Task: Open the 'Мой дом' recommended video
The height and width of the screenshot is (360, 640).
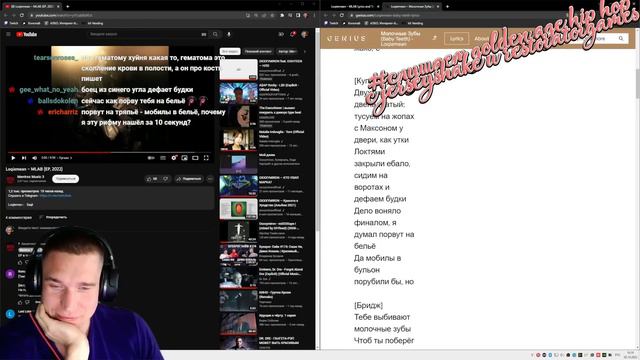Action: pos(238,163)
